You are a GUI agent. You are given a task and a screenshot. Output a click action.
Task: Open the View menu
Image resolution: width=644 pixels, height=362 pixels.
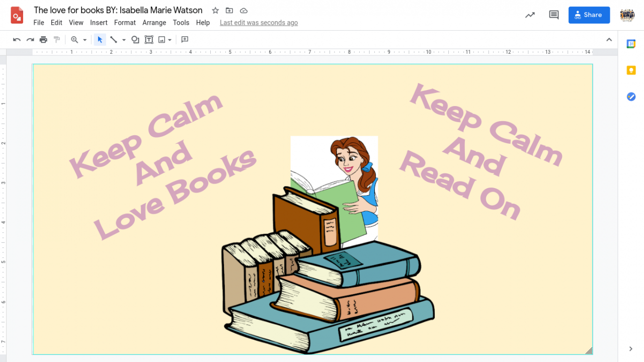click(76, 23)
